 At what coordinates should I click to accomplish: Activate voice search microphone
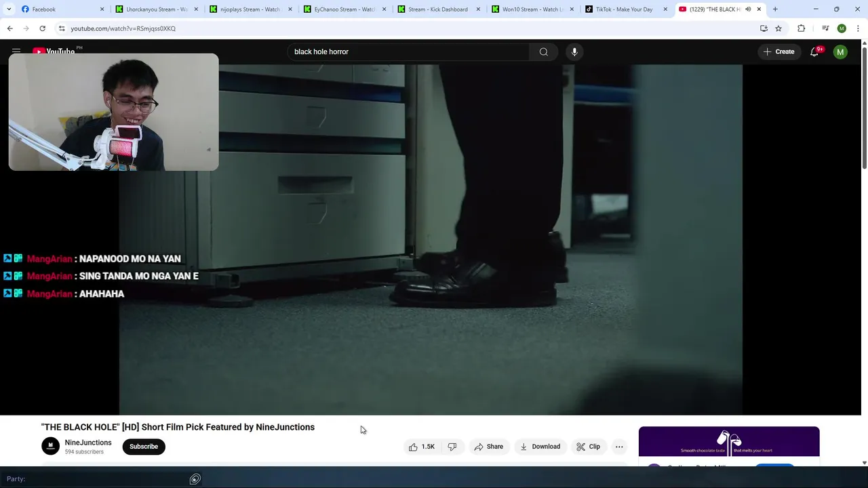coord(574,52)
